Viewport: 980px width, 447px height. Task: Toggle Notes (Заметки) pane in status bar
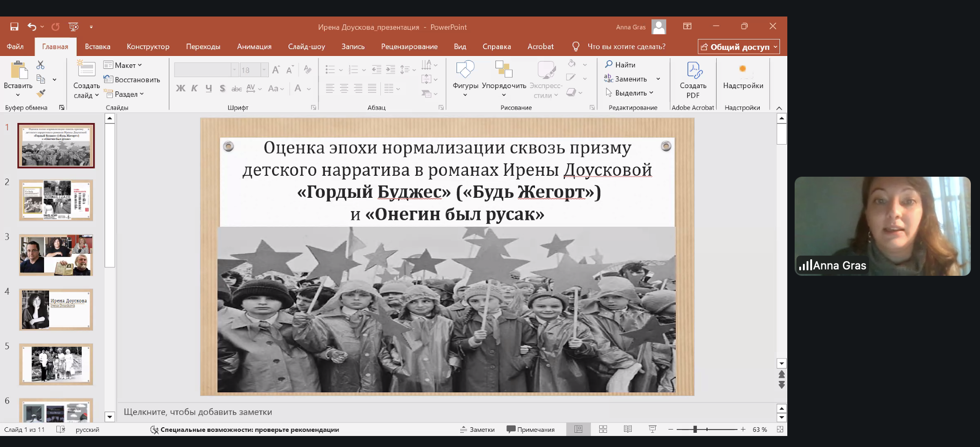coord(477,430)
